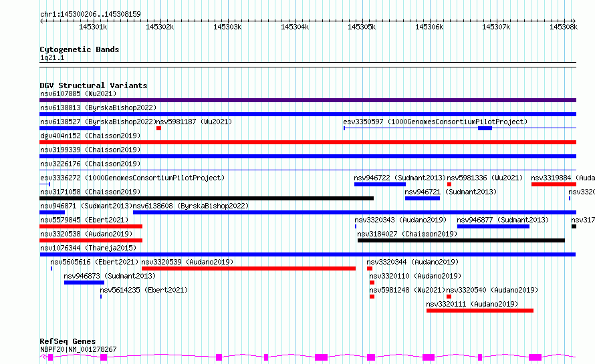Screen dimensions: 595x364
Task: Click the small red nsv5981336 marker
Action: pos(449,184)
